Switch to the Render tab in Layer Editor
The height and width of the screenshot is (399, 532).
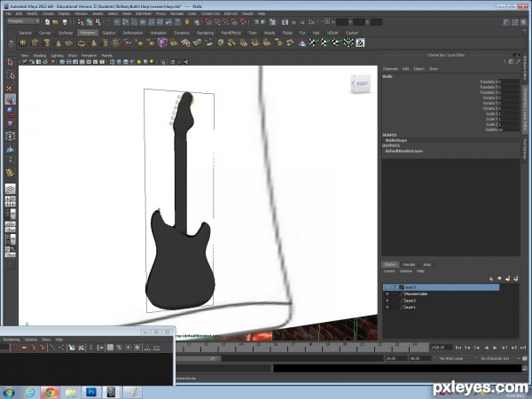pos(409,264)
